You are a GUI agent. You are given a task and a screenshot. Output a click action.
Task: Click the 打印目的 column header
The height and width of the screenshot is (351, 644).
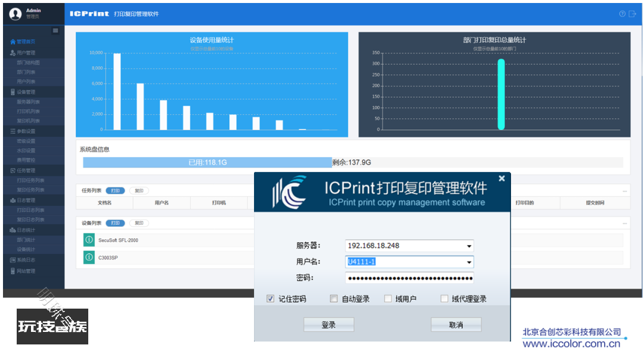point(525,202)
